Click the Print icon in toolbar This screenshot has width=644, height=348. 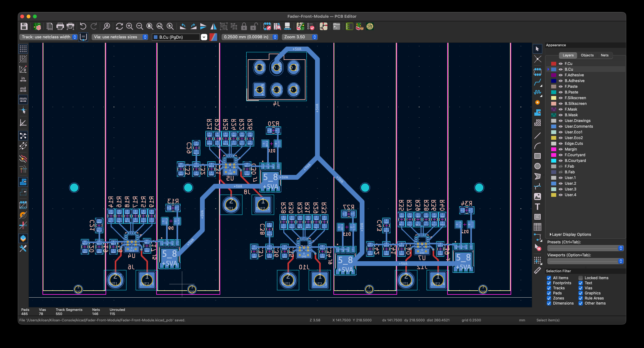60,26
